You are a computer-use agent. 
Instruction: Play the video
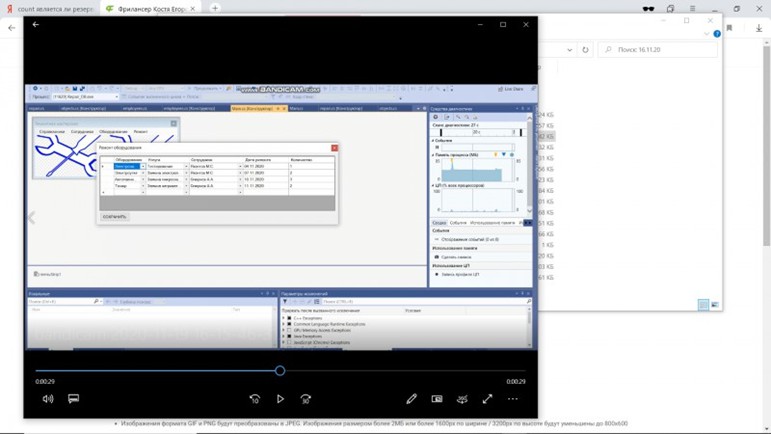(x=280, y=399)
